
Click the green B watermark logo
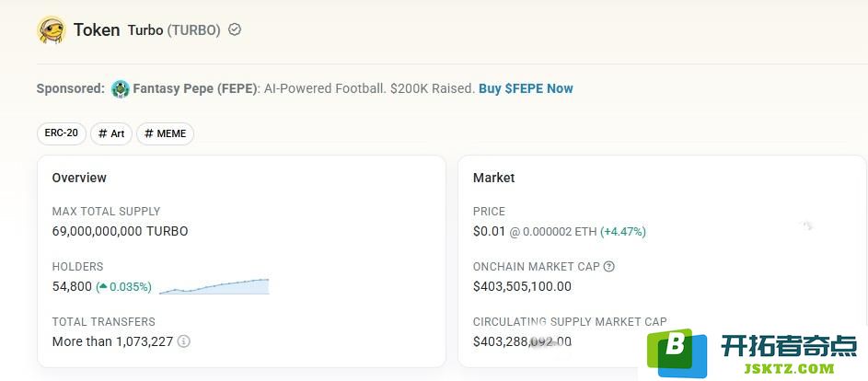[677, 352]
